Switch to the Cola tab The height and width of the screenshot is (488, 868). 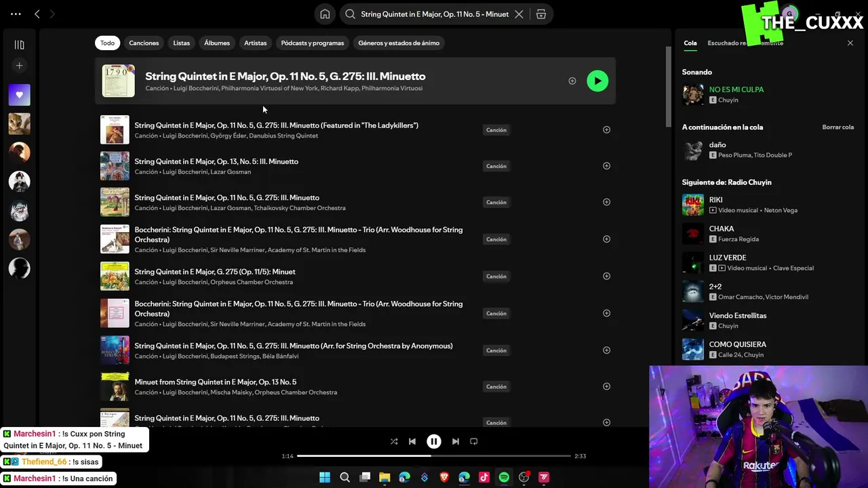pos(690,43)
